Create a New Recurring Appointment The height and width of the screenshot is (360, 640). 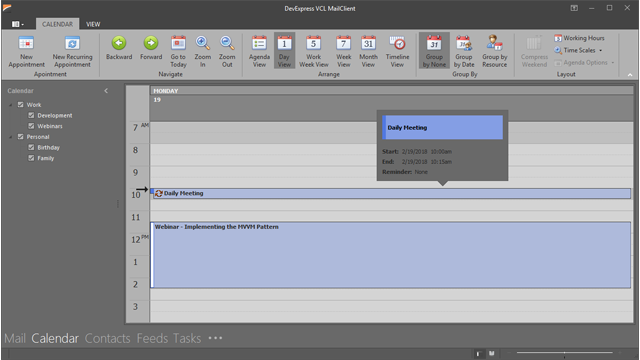72,51
